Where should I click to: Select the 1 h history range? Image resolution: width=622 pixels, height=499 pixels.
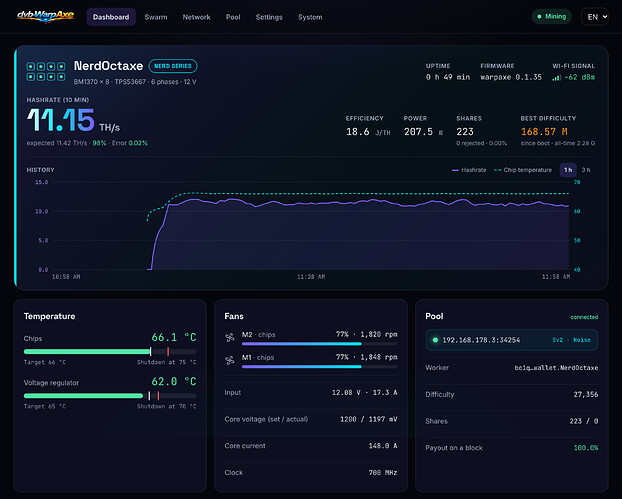[x=568, y=170]
